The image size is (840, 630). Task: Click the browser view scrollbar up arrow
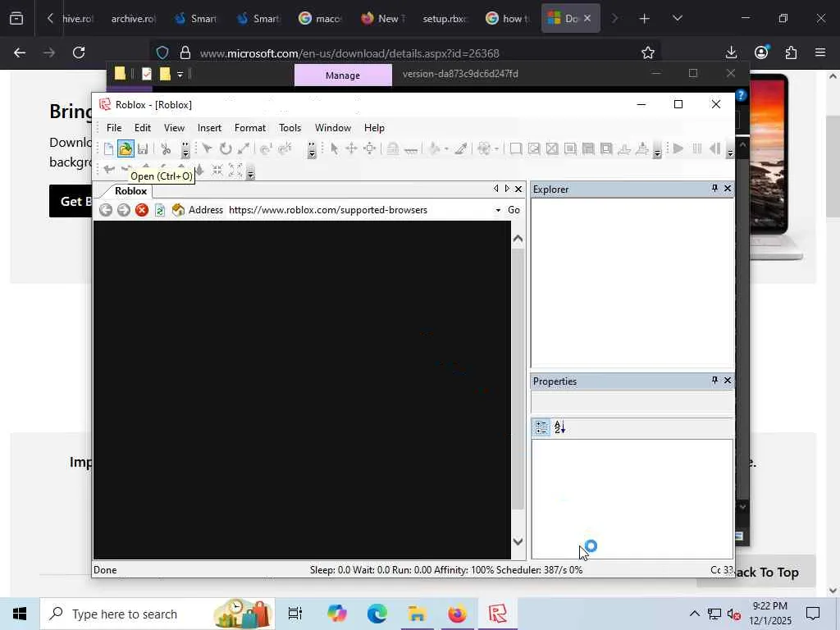click(518, 239)
